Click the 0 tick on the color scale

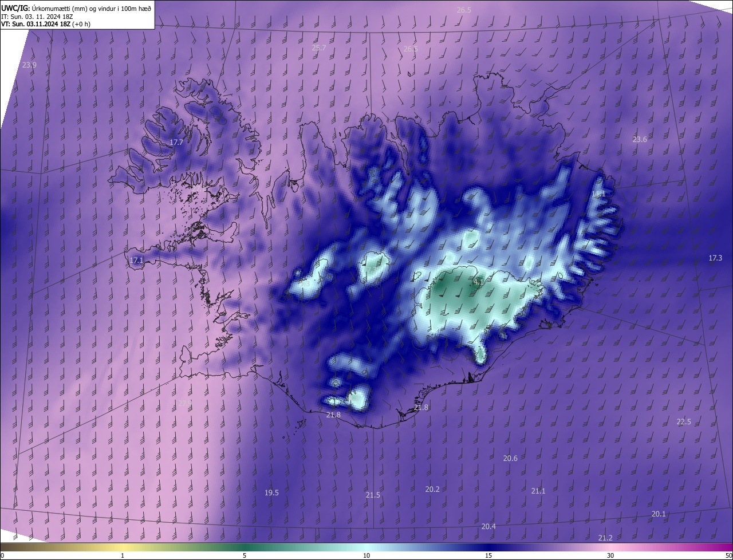pyautogui.click(x=2, y=556)
